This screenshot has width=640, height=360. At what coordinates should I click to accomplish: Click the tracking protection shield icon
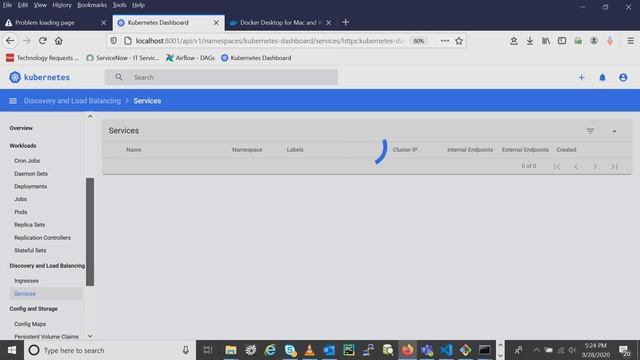point(113,41)
